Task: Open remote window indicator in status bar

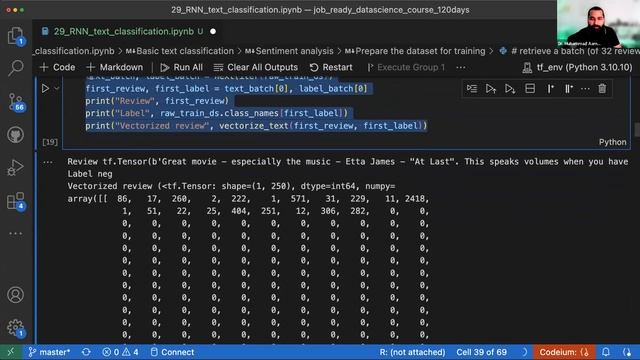Action: tap(11, 352)
